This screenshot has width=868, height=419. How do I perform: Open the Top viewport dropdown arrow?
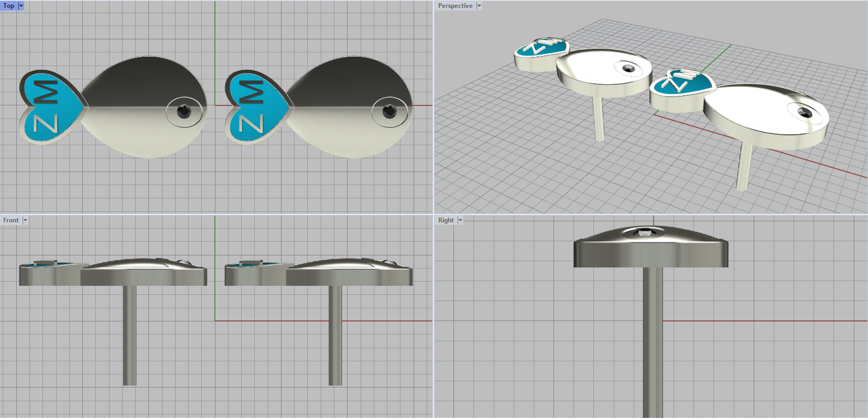(x=21, y=6)
